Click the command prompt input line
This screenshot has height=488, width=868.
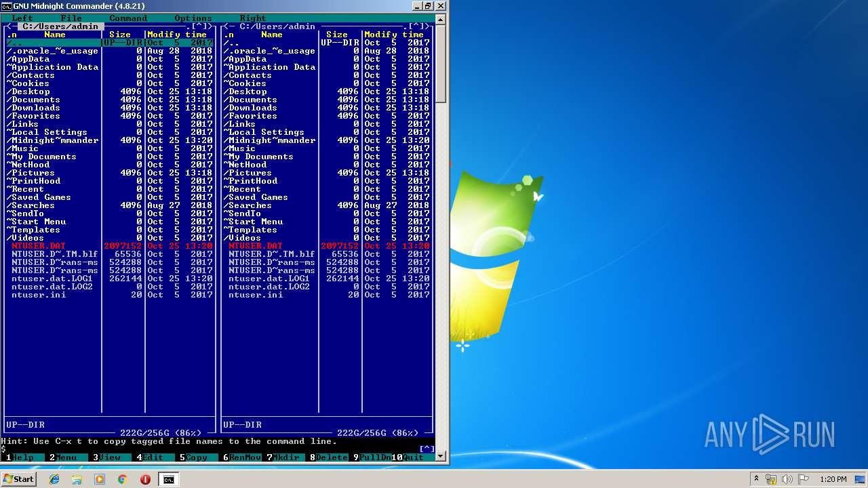[212, 449]
